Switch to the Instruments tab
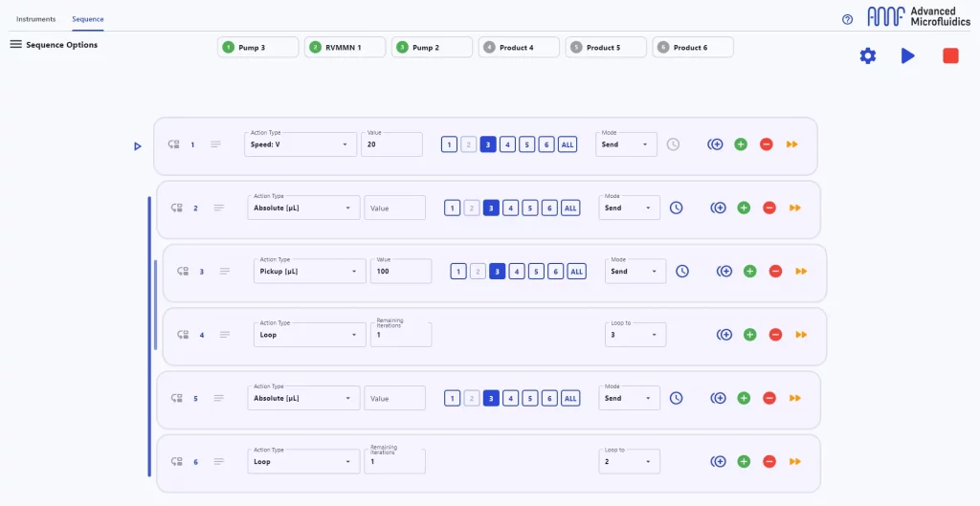The image size is (980, 506). [35, 19]
